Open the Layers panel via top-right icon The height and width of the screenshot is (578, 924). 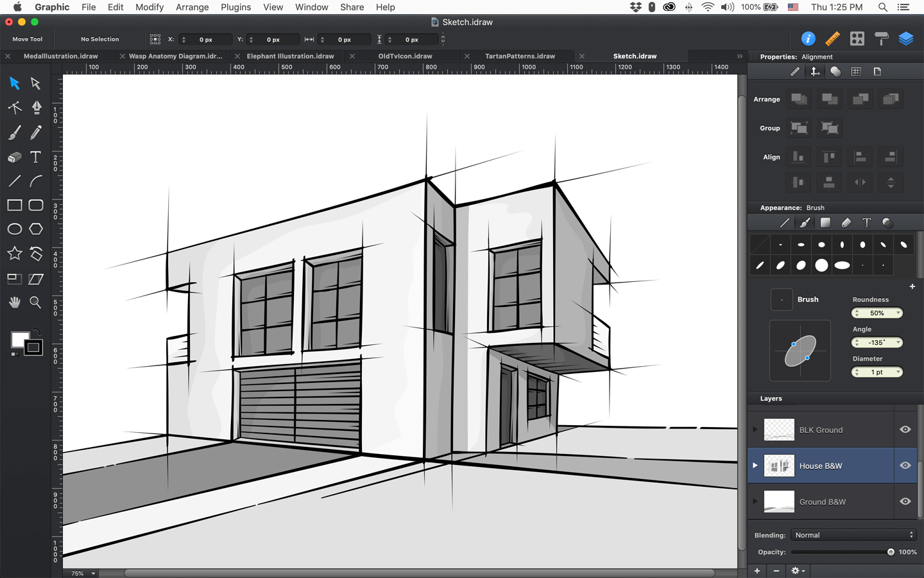[906, 39]
